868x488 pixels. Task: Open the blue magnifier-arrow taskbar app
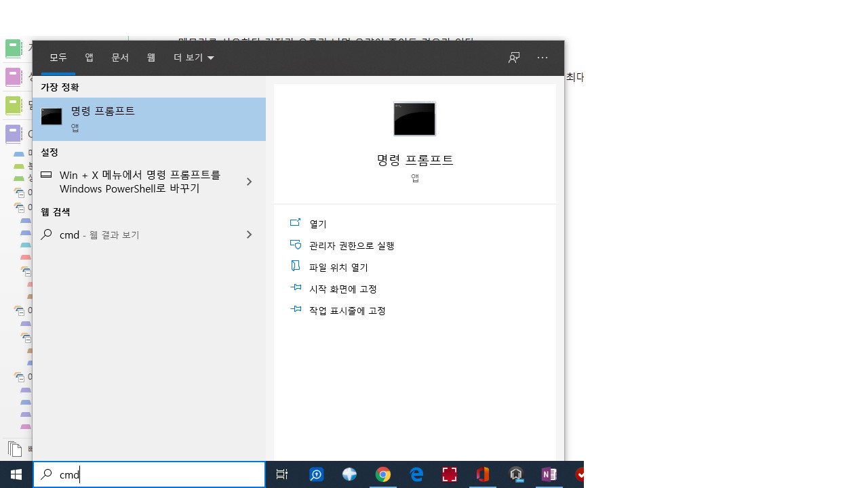click(x=316, y=474)
